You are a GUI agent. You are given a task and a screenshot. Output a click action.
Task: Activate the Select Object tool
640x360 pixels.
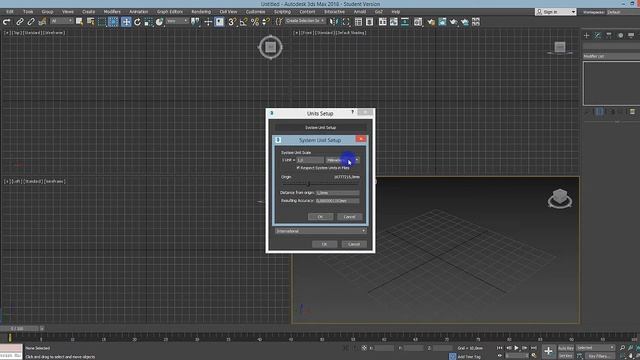pos(79,22)
